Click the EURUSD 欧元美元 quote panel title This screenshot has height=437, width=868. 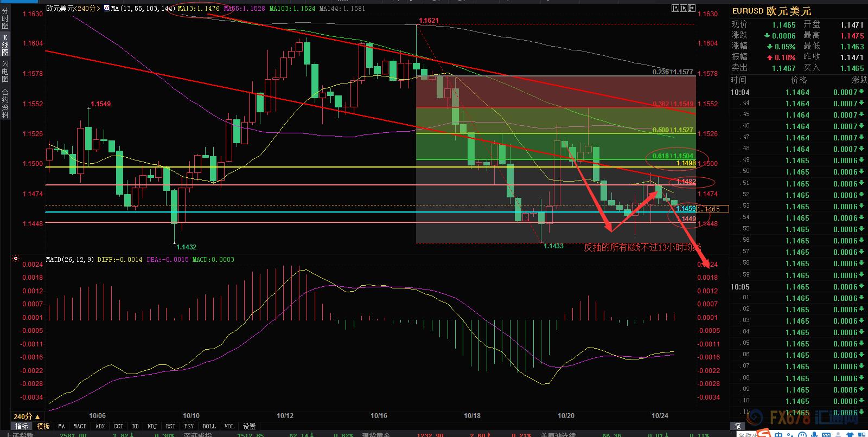tap(771, 11)
